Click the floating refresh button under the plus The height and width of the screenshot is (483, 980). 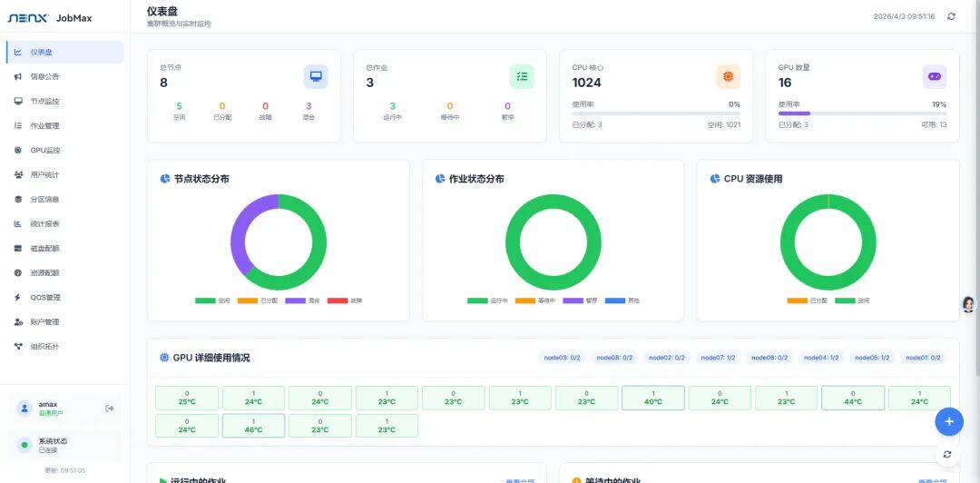(x=948, y=454)
